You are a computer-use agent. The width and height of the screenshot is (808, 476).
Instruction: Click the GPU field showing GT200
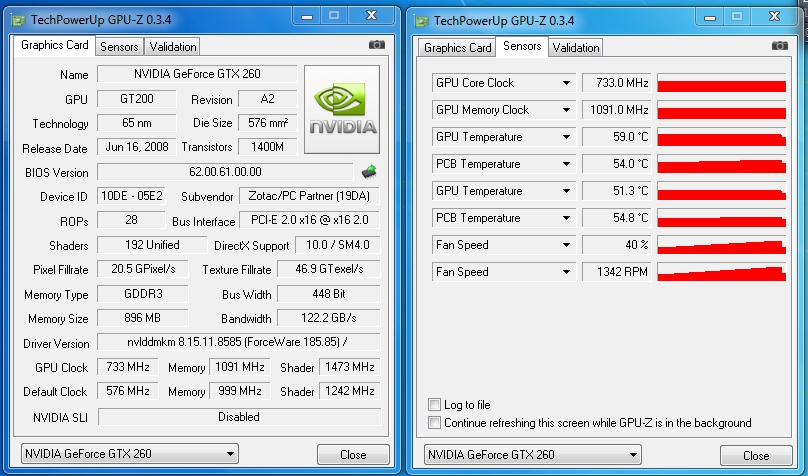[137, 98]
